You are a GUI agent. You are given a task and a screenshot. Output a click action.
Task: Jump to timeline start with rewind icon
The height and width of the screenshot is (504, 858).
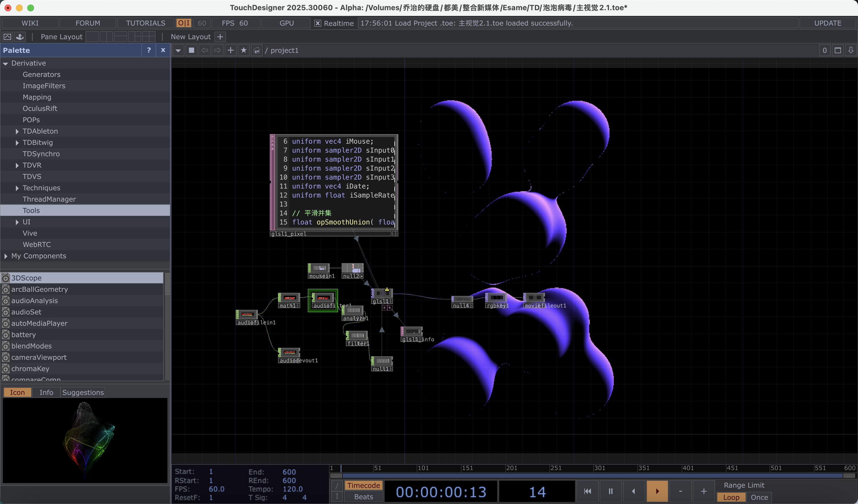click(587, 491)
